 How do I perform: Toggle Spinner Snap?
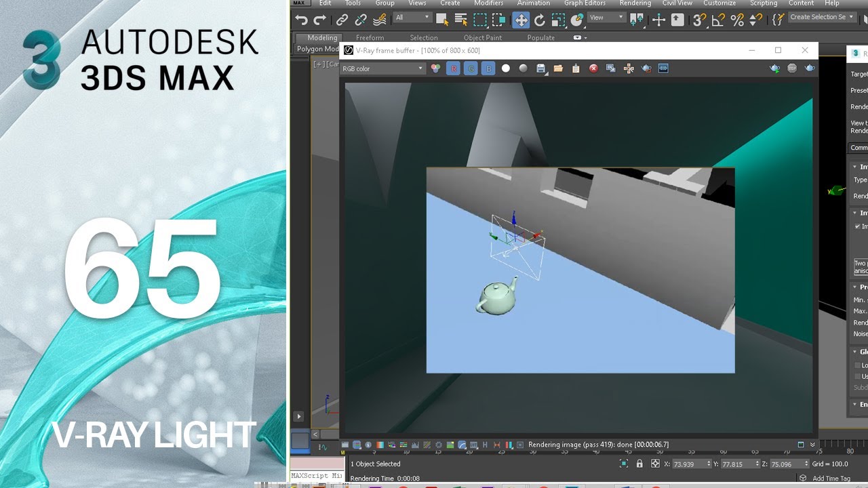755,20
